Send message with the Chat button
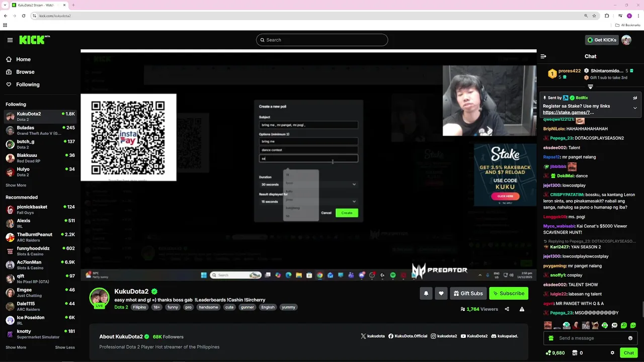 (629, 353)
